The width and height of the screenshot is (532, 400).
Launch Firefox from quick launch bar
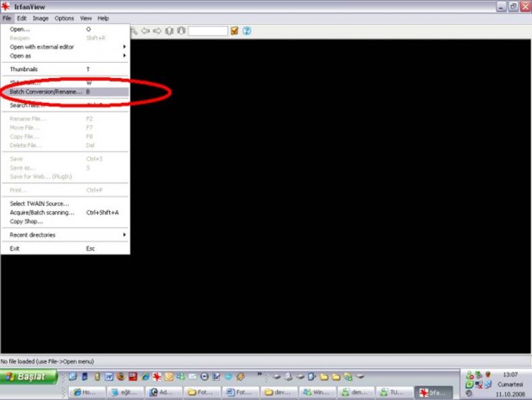121,377
